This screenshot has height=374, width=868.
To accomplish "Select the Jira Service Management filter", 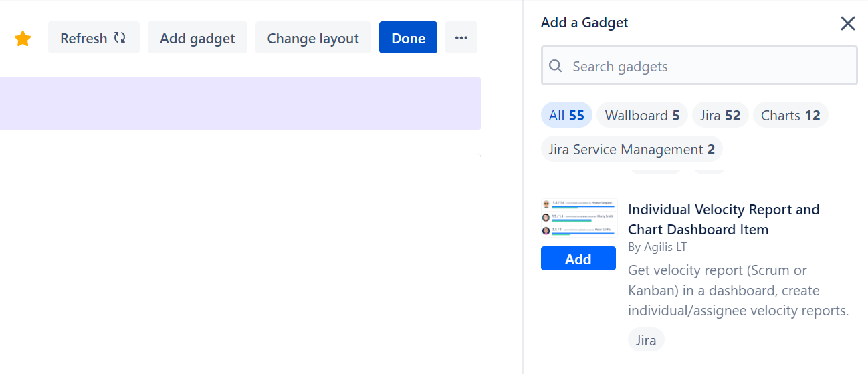I will click(631, 150).
